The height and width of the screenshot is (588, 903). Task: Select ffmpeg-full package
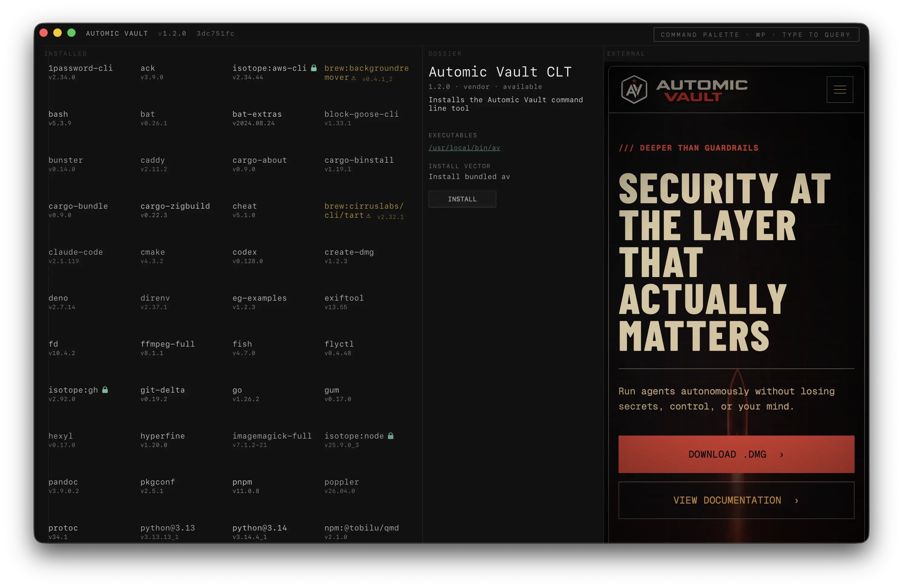pyautogui.click(x=167, y=348)
